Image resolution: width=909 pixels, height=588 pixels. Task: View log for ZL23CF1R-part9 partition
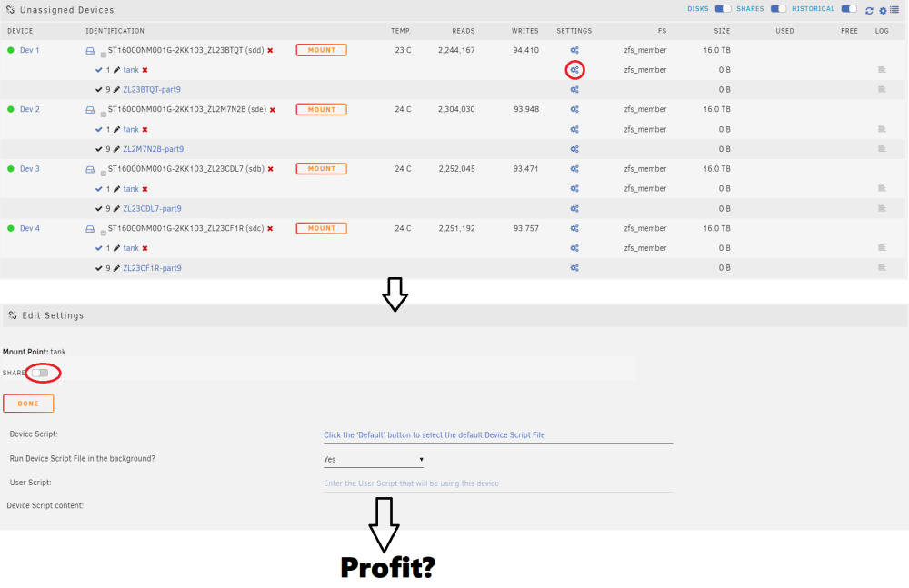[x=882, y=268]
